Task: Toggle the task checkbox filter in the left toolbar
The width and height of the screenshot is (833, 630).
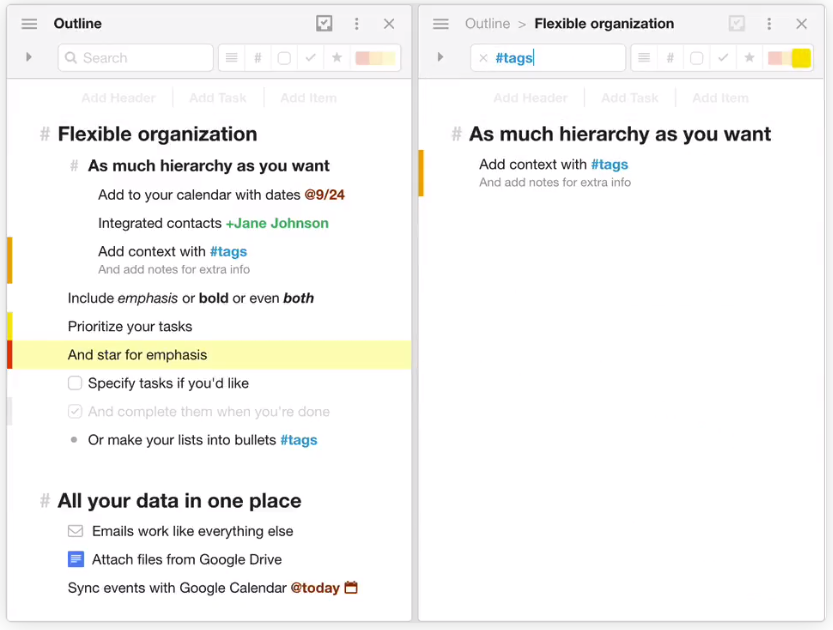Action: [x=284, y=58]
